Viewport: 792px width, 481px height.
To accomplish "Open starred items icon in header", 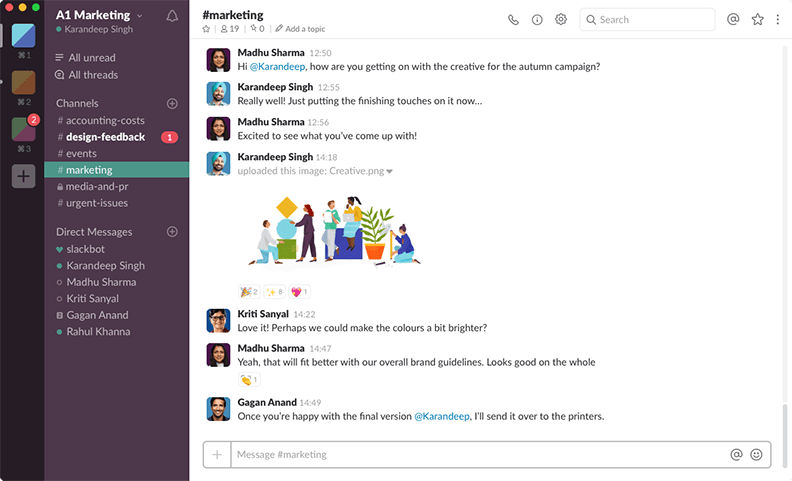I will [x=757, y=19].
